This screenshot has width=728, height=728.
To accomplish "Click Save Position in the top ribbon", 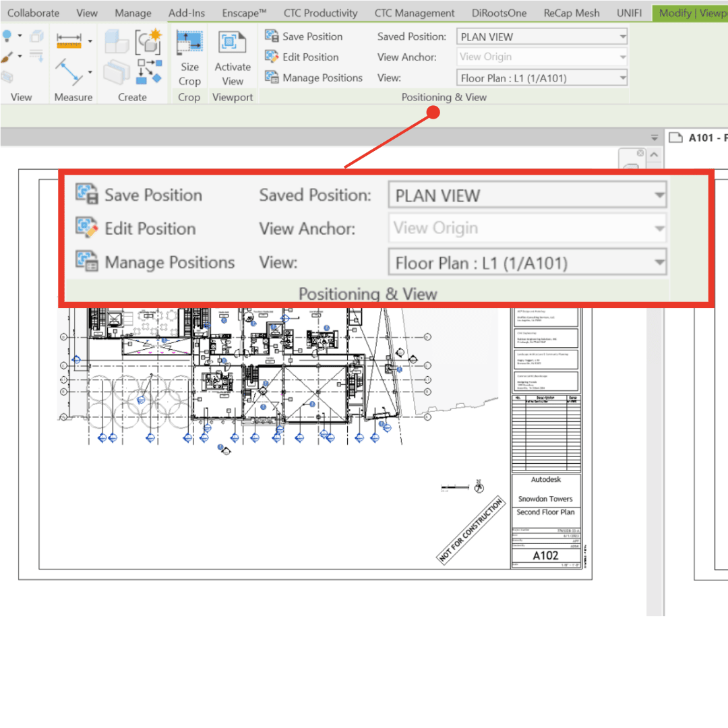I will 304,36.
